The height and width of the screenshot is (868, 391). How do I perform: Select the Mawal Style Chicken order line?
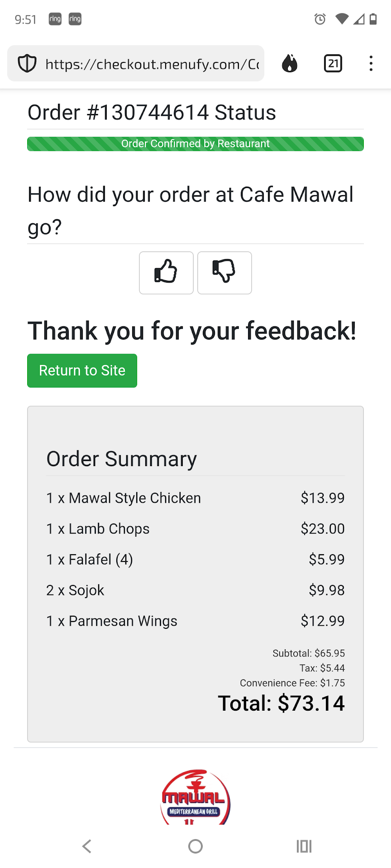point(124,498)
